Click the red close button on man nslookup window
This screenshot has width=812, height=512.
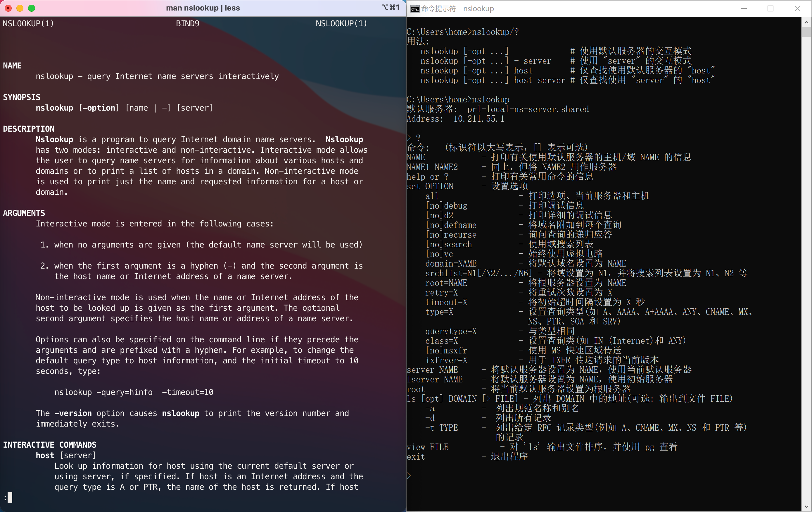[8, 8]
